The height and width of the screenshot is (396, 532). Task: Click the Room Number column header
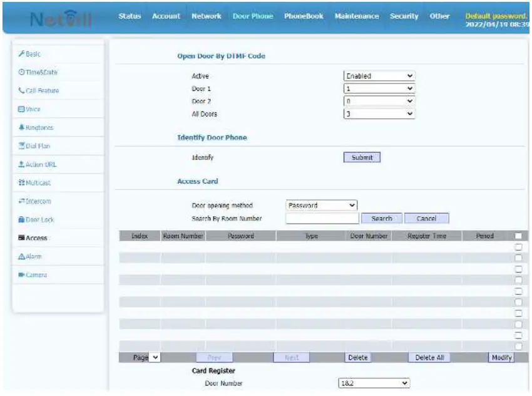(183, 236)
